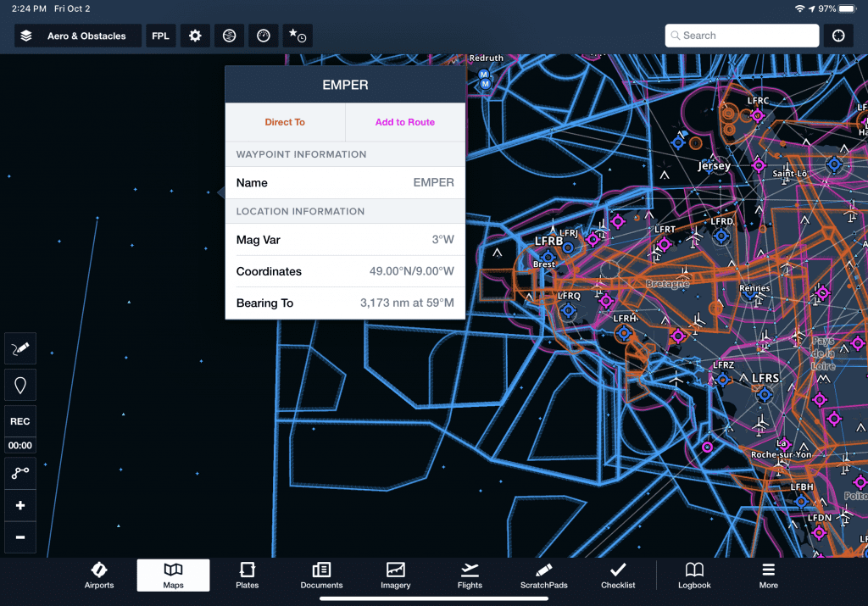The height and width of the screenshot is (606, 868).
Task: Select the annotation pencil tool
Action: pyautogui.click(x=19, y=348)
